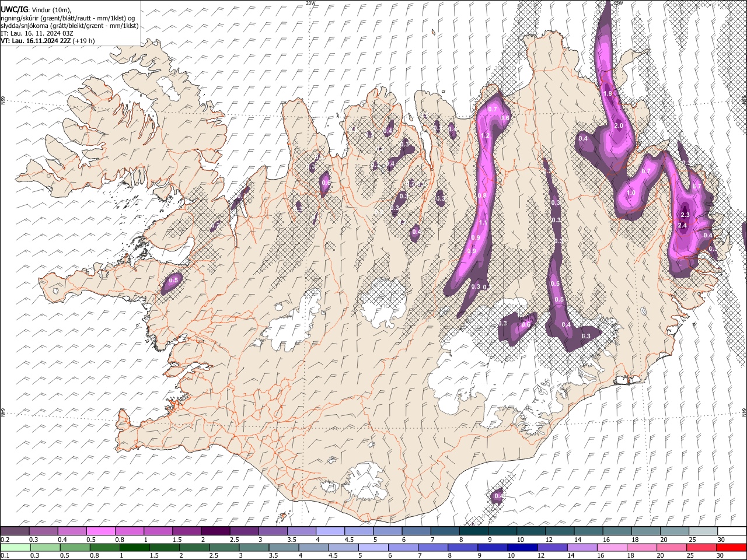Image resolution: width=747 pixels, height=560 pixels.
Task: Click the UWC/IG title text
Action: coord(14,10)
